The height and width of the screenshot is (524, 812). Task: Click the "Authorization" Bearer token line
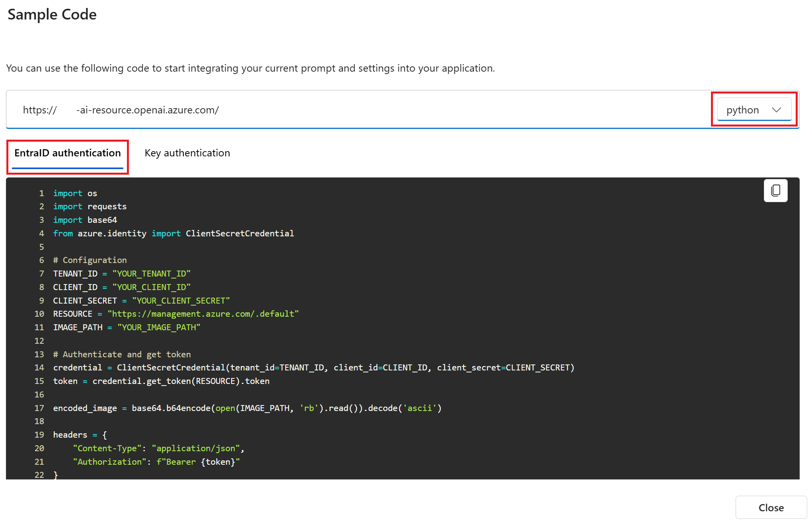point(156,462)
